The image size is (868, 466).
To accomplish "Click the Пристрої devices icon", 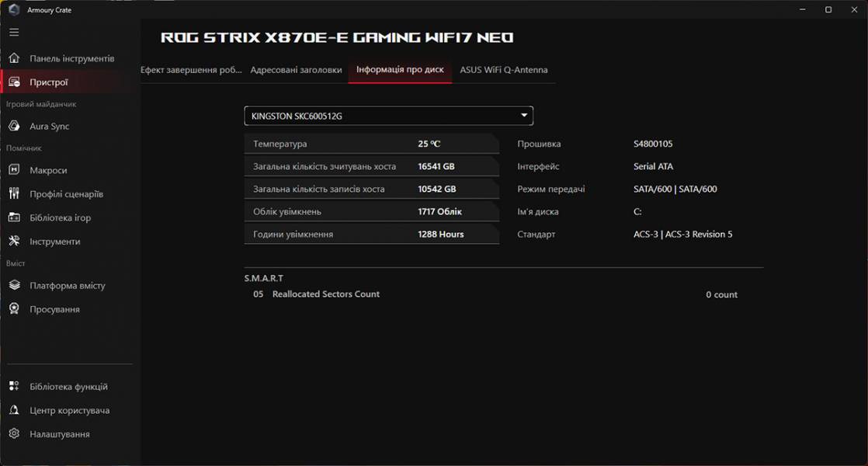I will click(x=15, y=82).
